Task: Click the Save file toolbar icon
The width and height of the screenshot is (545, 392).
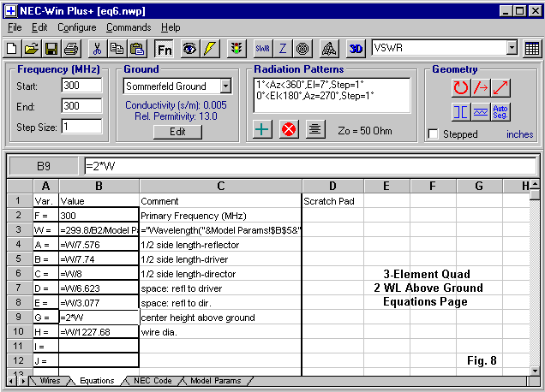Action: [x=51, y=49]
